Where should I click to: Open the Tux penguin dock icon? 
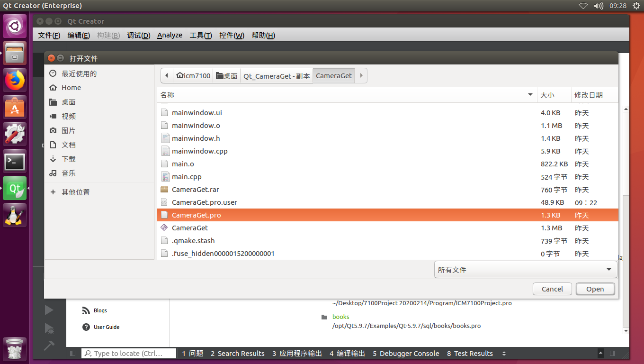click(x=15, y=215)
